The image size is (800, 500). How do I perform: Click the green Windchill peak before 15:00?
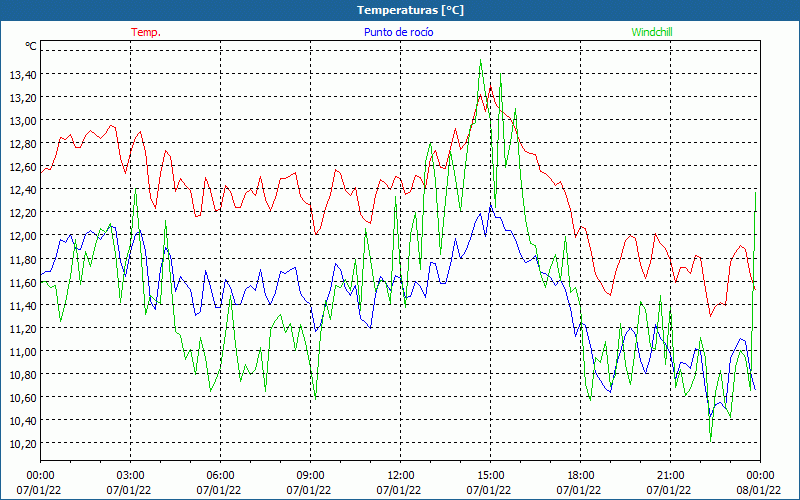tap(481, 60)
